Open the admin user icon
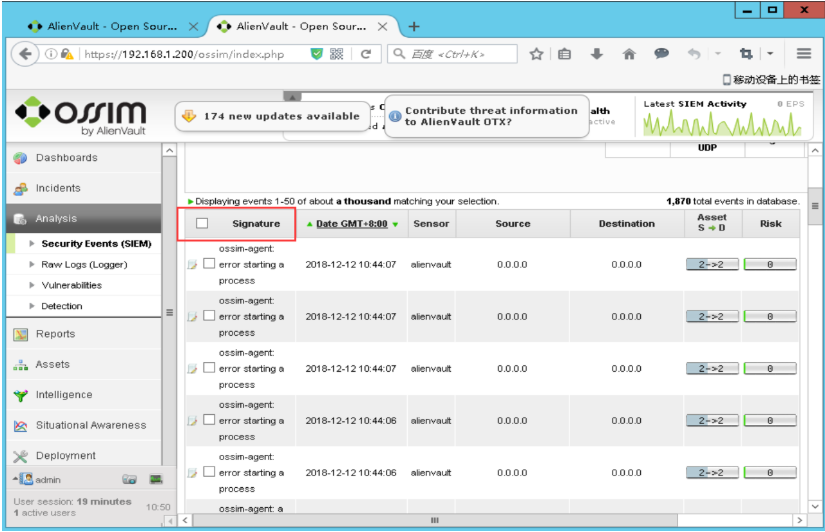Image resolution: width=825 pixels, height=532 pixels. click(26, 479)
